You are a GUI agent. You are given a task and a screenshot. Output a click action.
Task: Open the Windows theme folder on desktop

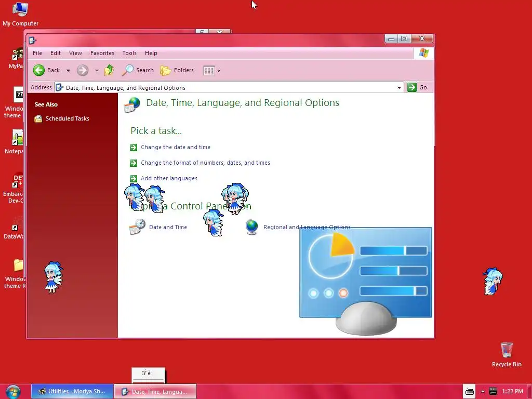(14, 273)
